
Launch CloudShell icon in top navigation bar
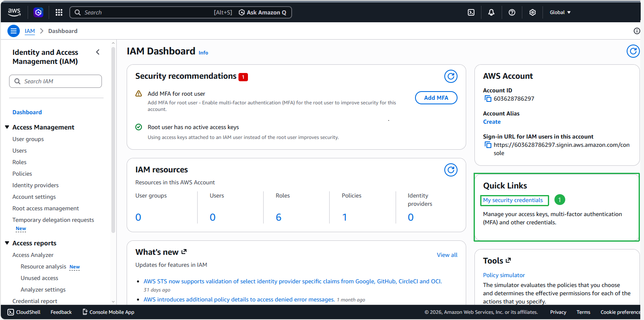(471, 12)
